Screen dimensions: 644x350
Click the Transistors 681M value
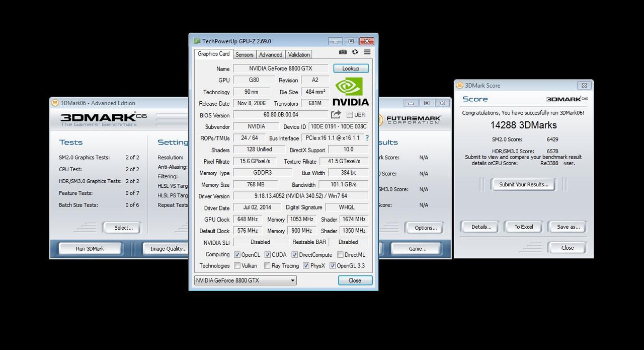[x=314, y=103]
